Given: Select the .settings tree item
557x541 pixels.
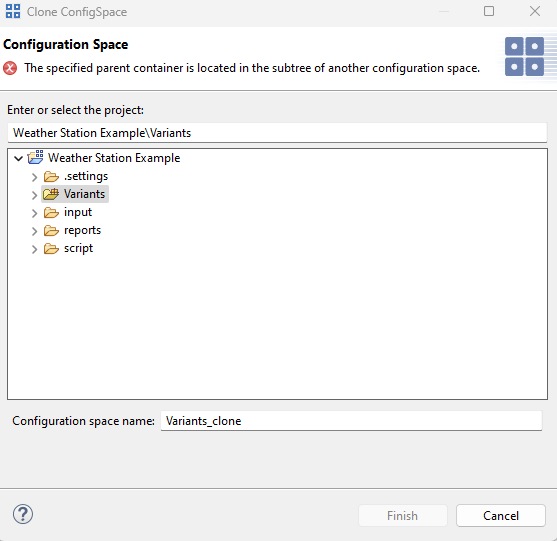Looking at the screenshot, I should 86,176.
